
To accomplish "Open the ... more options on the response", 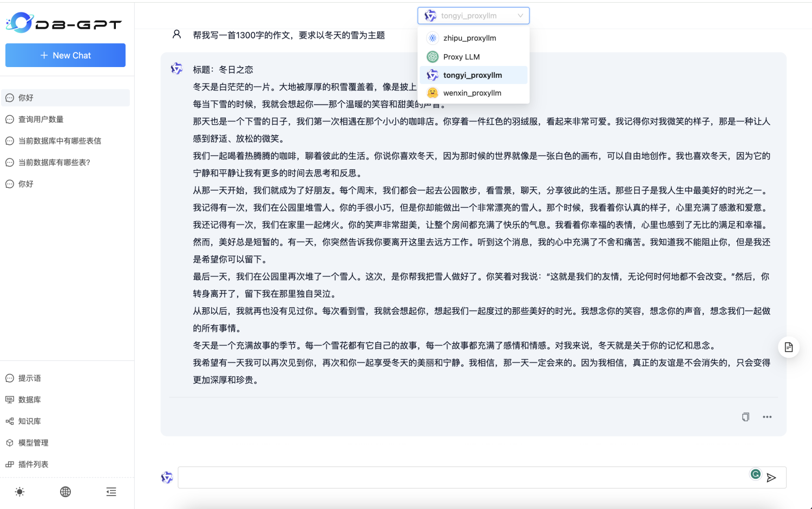I will pos(767,417).
